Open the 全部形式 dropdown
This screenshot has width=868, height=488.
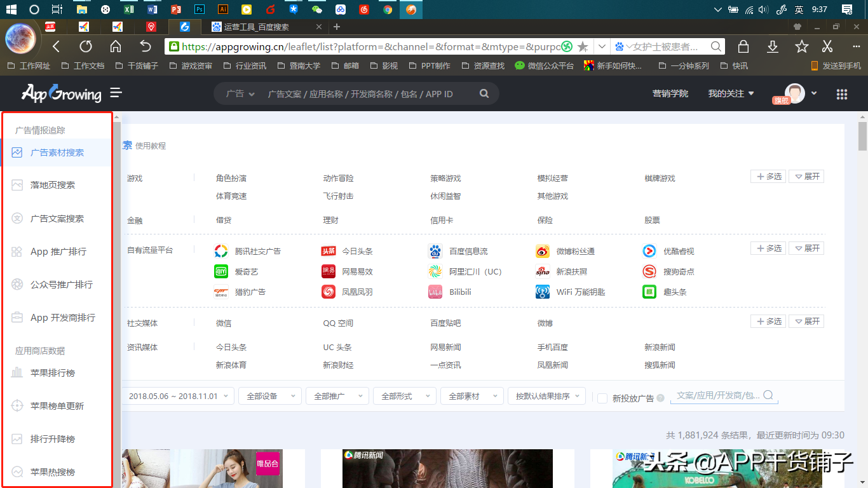[x=405, y=396]
